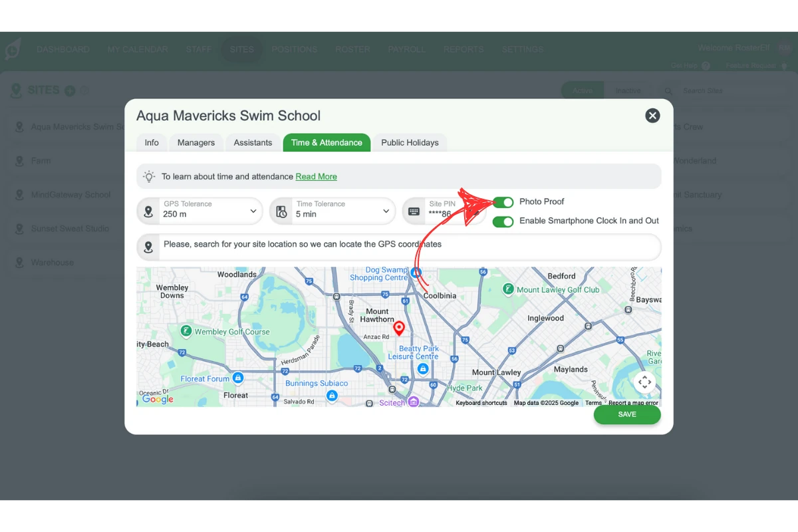Image resolution: width=798 pixels, height=532 pixels.
Task: Click the Scitech museum map marker
Action: coord(413,401)
